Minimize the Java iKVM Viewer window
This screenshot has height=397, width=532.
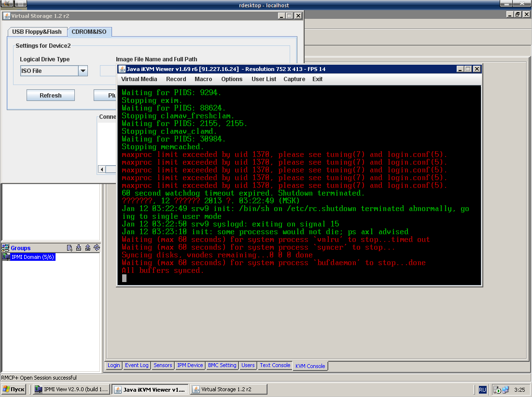point(460,69)
